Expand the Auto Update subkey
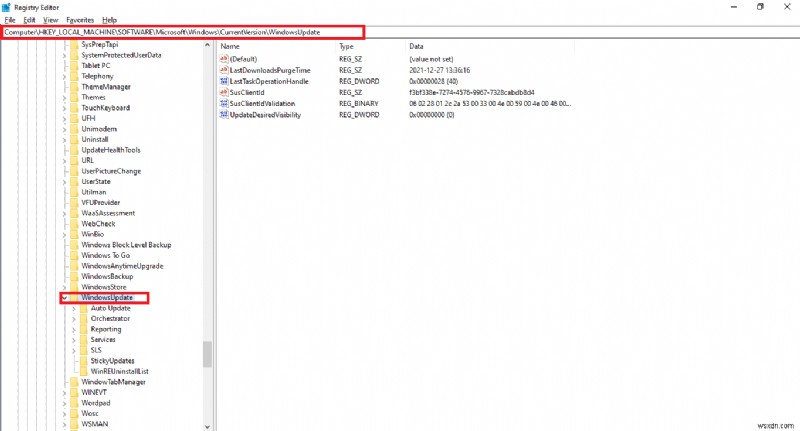This screenshot has width=800, height=431. (x=74, y=308)
